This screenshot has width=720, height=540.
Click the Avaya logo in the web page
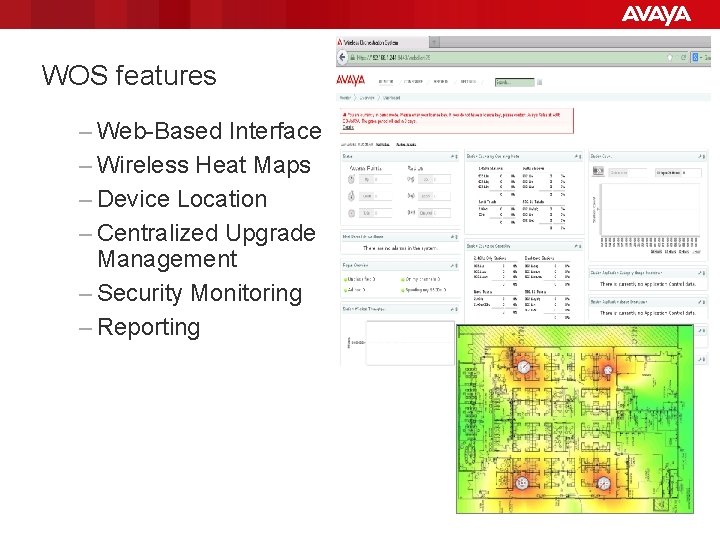350,81
